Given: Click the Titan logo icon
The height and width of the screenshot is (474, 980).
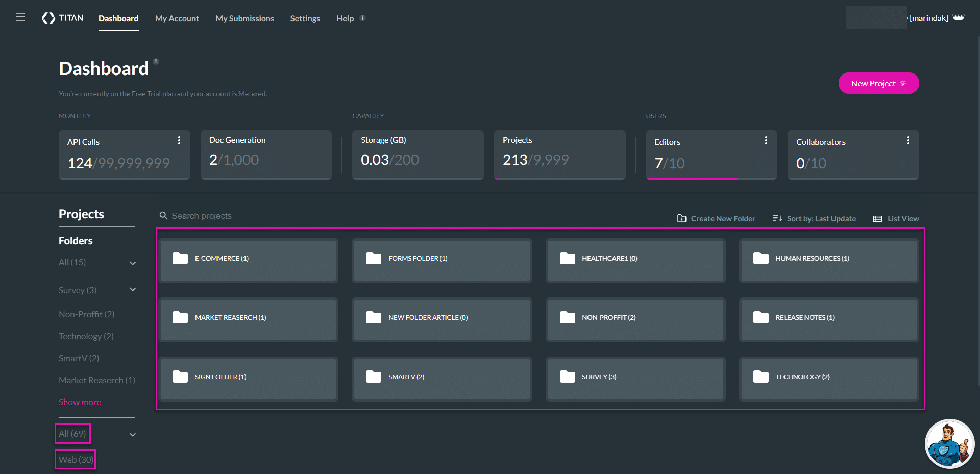Looking at the screenshot, I should [x=48, y=18].
